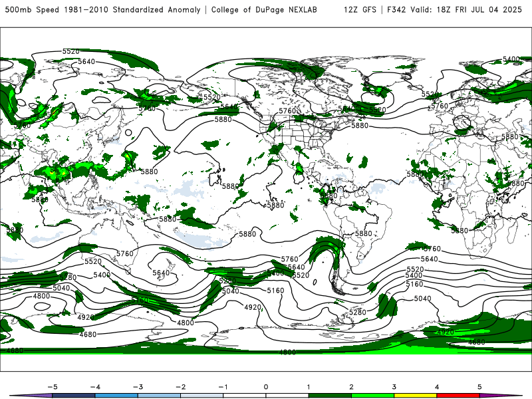Click the dark navy -5-to--4 colorbar segment
Viewport: 532px width, 399px height.
(73, 396)
